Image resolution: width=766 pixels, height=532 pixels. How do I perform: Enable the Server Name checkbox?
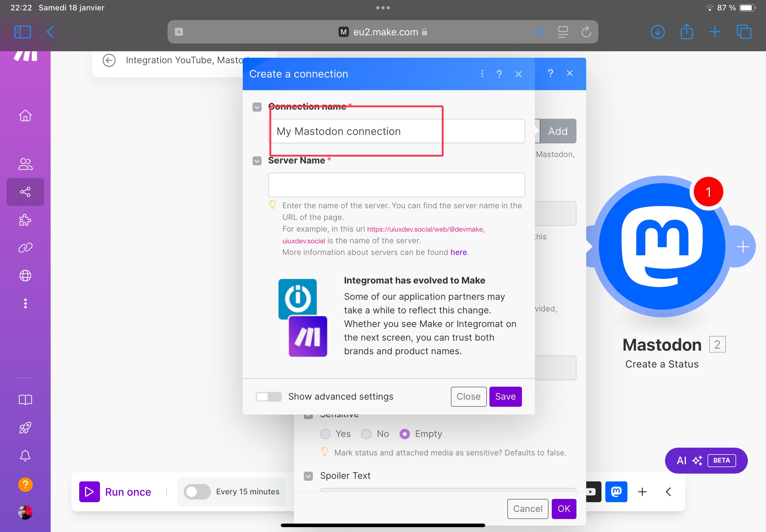[258, 161]
